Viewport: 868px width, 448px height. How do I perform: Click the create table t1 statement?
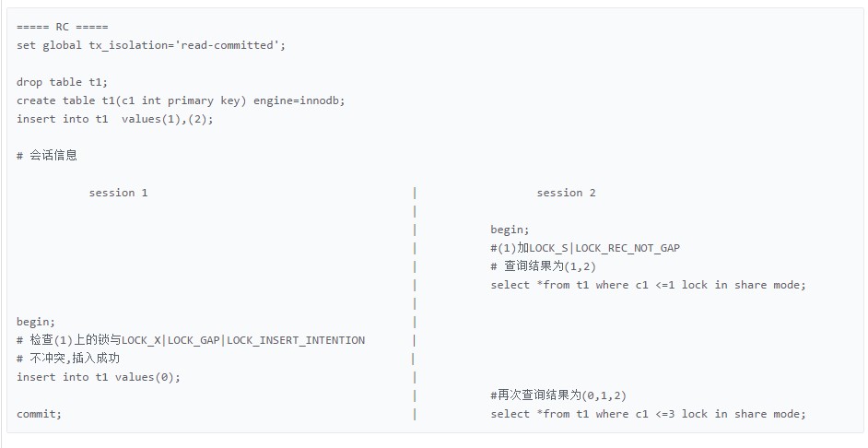tap(181, 100)
